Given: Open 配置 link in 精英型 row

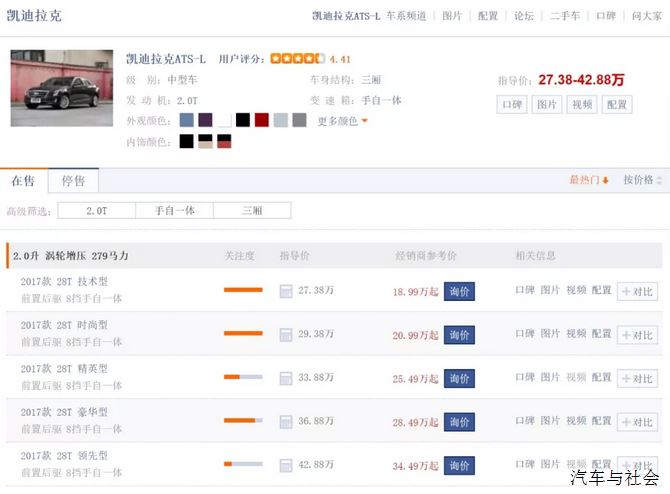Looking at the screenshot, I should [601, 378].
